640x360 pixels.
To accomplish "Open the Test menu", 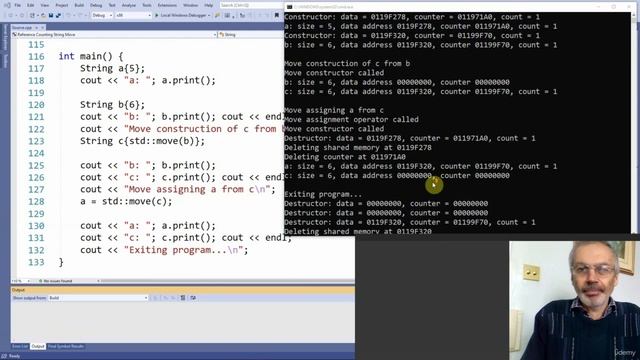I will (112, 5).
